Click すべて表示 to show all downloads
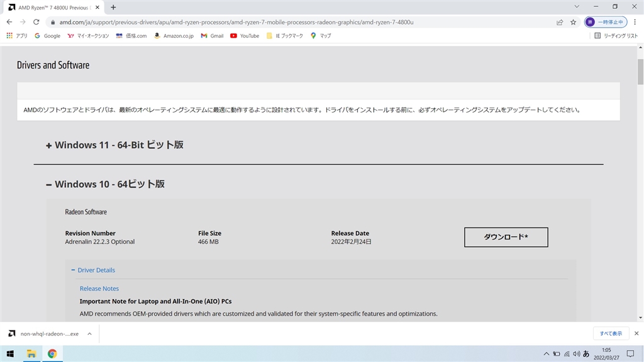This screenshot has width=644, height=362. click(x=611, y=333)
